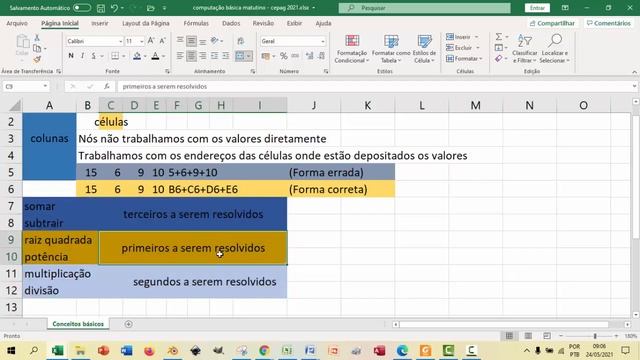Image resolution: width=640 pixels, height=360 pixels.
Task: Open the Fórmulas tab
Action: [x=196, y=23]
